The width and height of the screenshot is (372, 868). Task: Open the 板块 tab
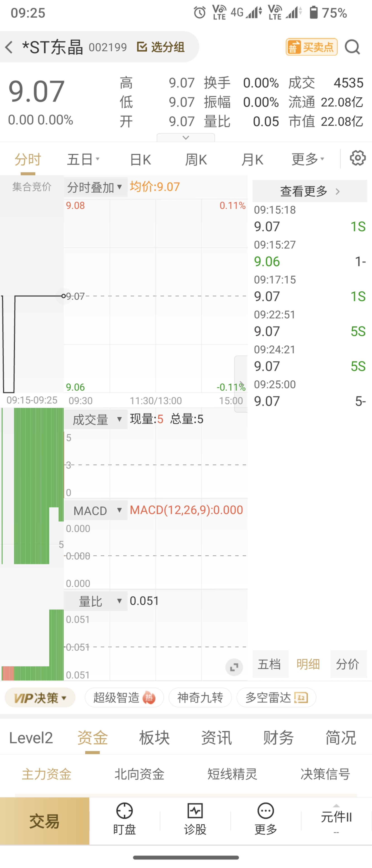[x=155, y=738]
